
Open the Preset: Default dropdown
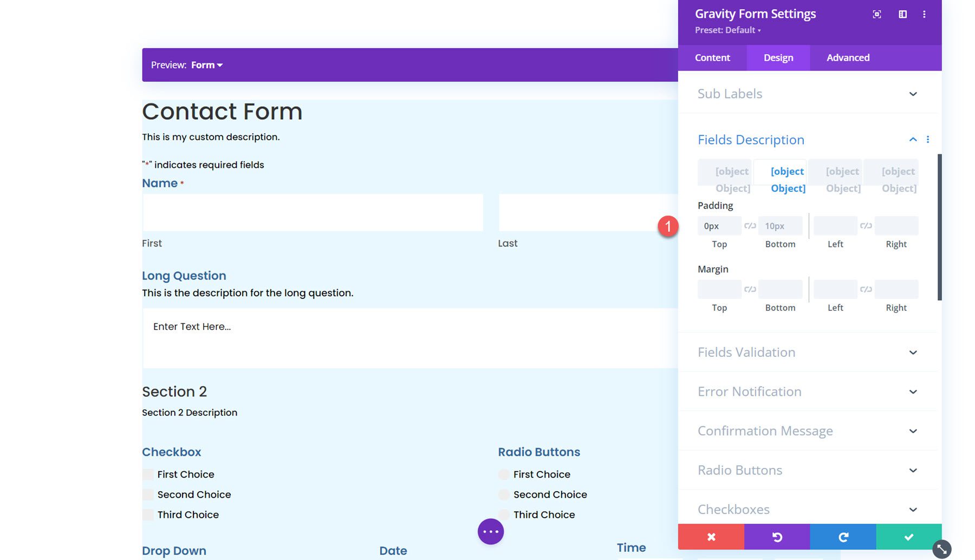[x=728, y=30]
